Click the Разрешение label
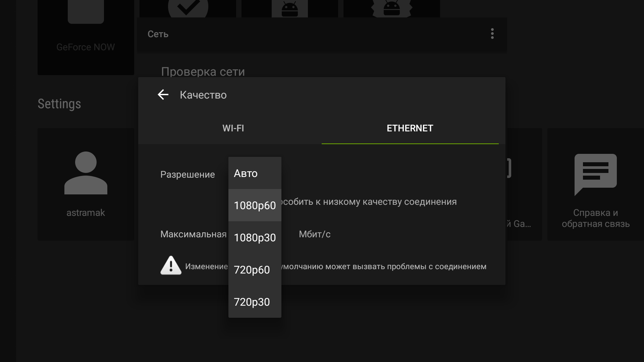 click(187, 174)
